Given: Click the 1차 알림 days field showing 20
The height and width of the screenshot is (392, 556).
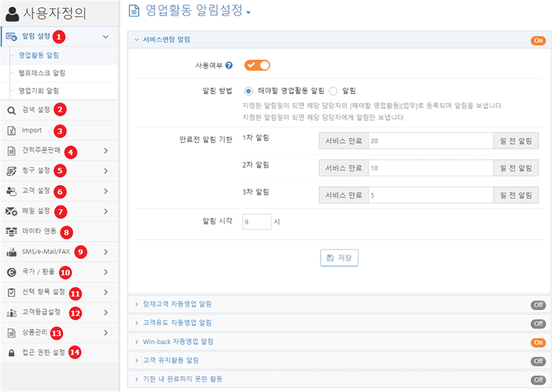Looking at the screenshot, I should (x=431, y=141).
